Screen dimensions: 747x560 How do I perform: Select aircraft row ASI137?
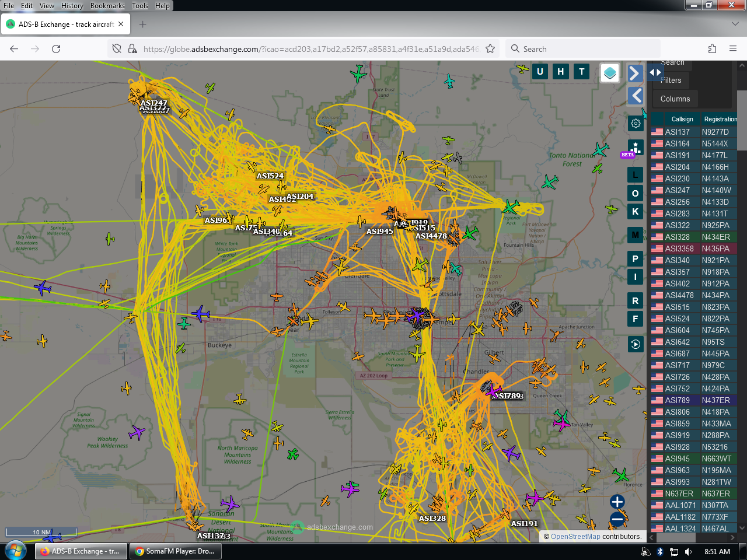click(694, 132)
